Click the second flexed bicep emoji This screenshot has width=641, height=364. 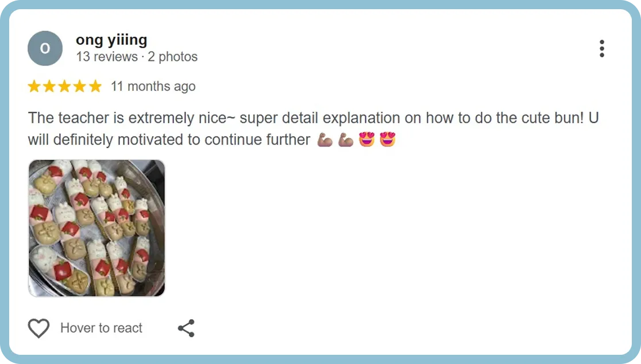[x=346, y=140]
